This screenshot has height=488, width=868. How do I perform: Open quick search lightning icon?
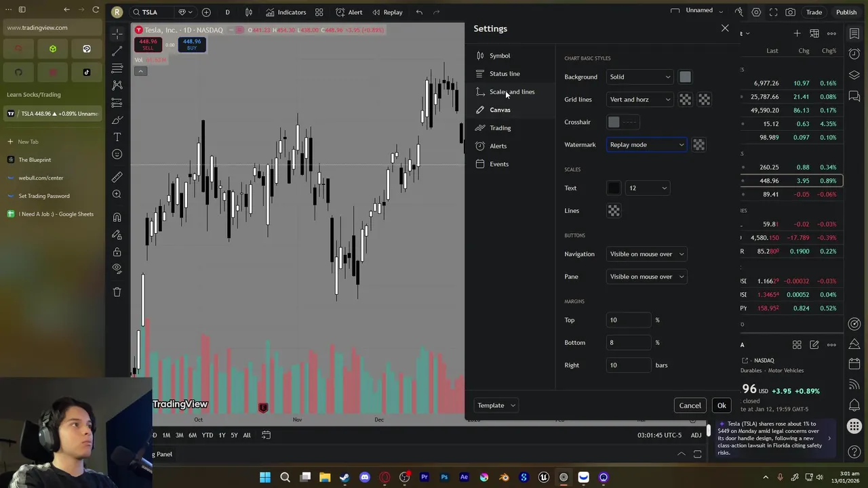tap(738, 12)
